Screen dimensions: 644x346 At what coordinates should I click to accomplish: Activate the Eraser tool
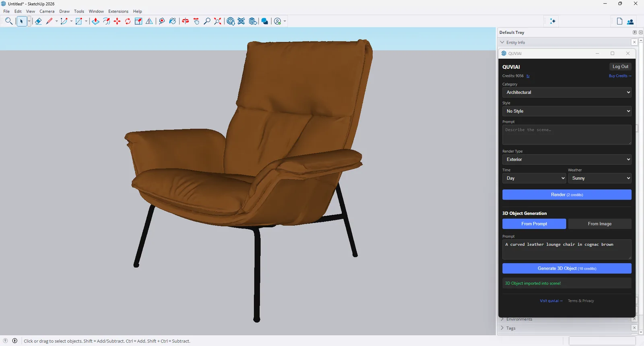click(x=38, y=21)
